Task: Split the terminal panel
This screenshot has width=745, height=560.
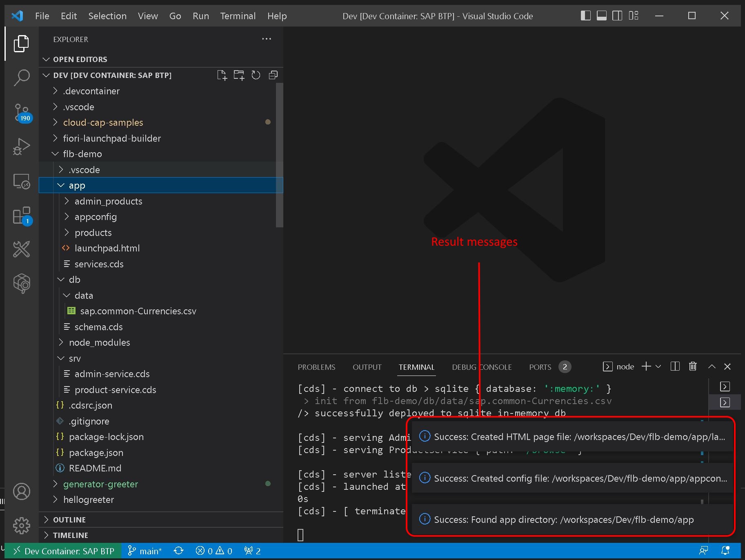Action: pyautogui.click(x=675, y=367)
